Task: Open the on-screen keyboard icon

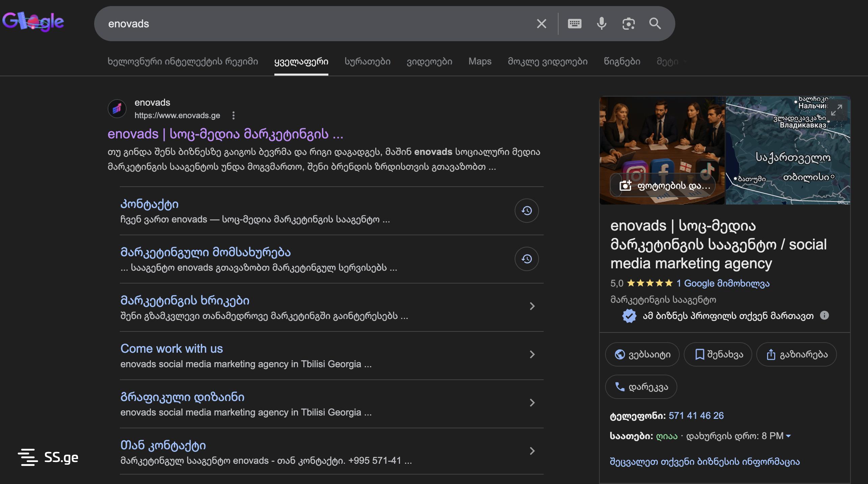Action: (574, 24)
